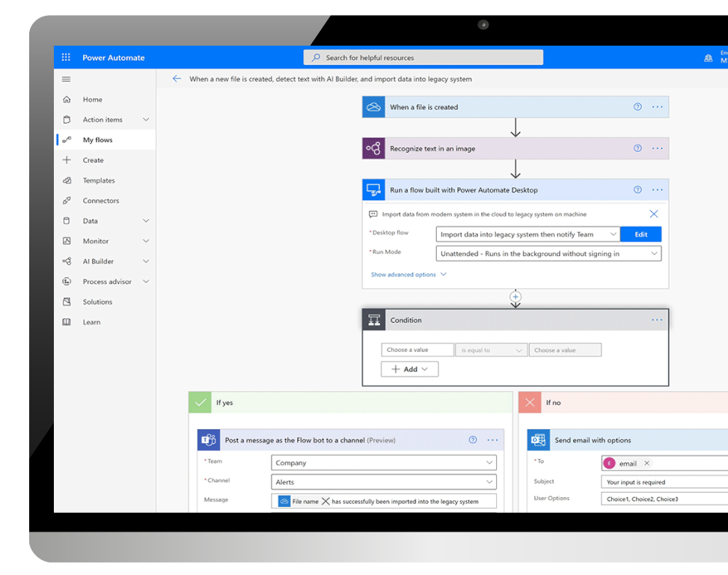728x575 pixels.
Task: Click the back arrow beside flow title
Action: click(x=177, y=79)
